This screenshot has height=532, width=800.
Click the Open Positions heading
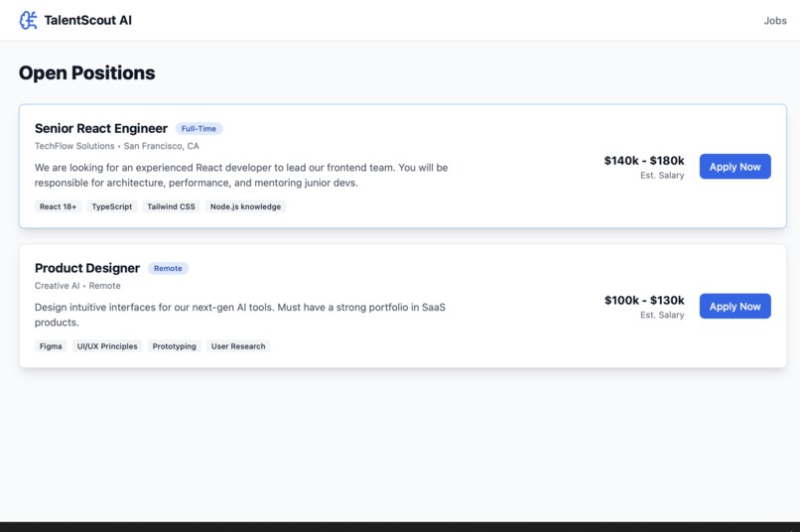86,72
